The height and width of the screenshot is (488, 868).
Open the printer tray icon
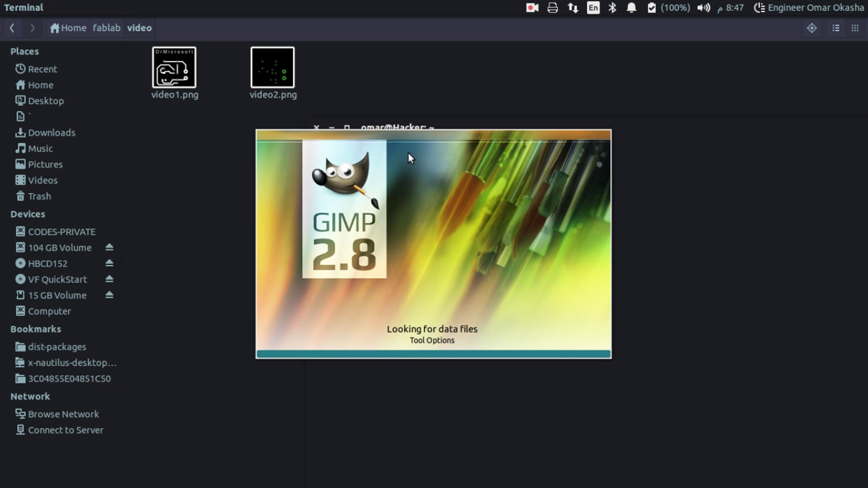[553, 8]
